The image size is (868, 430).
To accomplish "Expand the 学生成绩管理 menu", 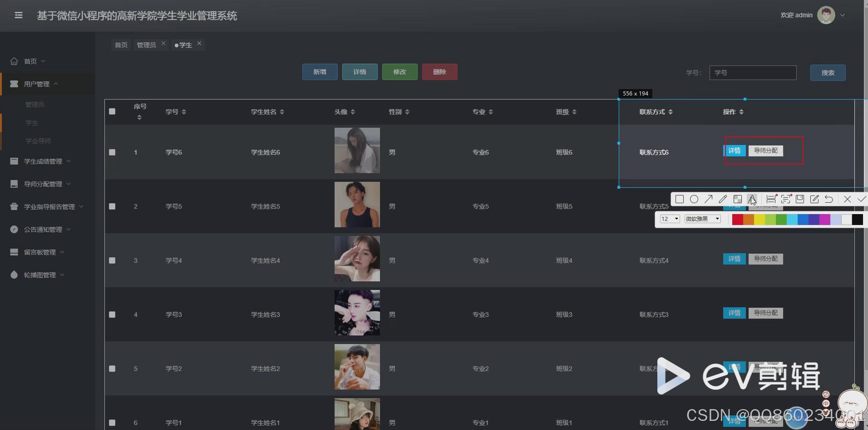I will pyautogui.click(x=69, y=161).
